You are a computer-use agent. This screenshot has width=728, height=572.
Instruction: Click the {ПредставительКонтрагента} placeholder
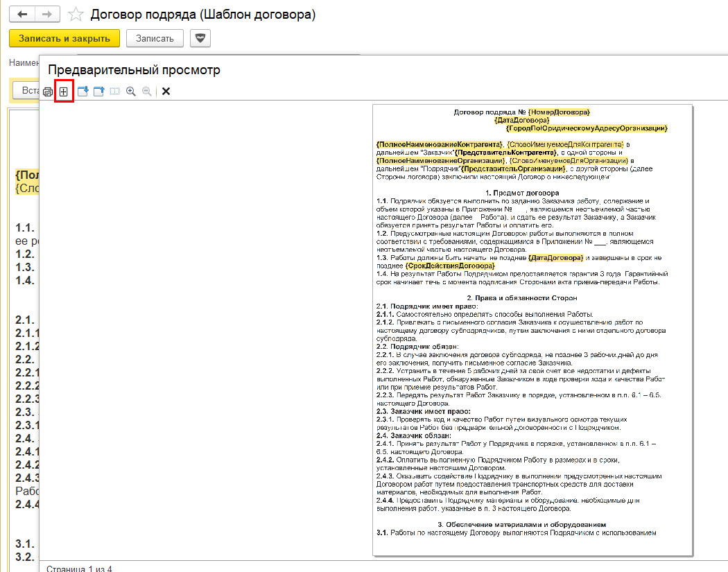[505, 153]
